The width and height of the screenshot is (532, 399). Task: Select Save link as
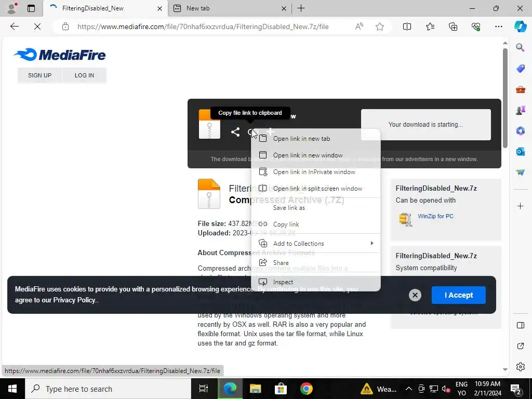(x=315, y=208)
